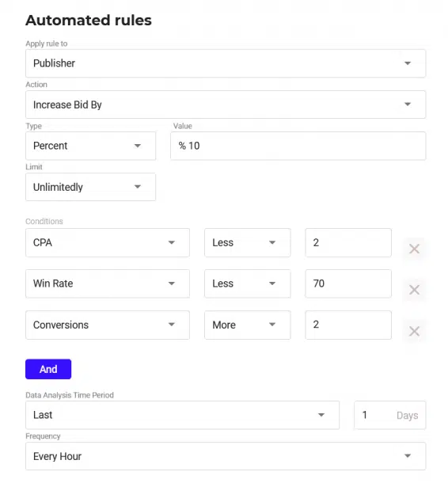Edit the CPA threshold value field
The height and width of the screenshot is (483, 448).
tap(348, 242)
